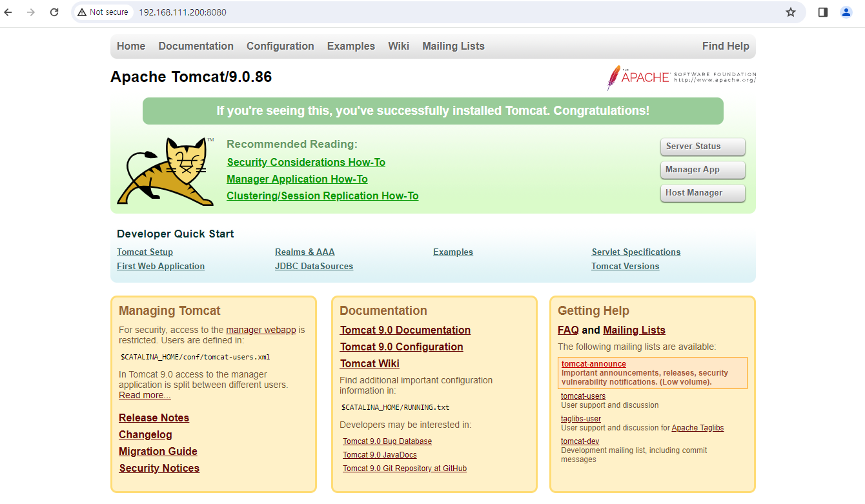The width and height of the screenshot is (865, 504).
Task: Open Security Considerations How-To link
Action: tap(306, 163)
